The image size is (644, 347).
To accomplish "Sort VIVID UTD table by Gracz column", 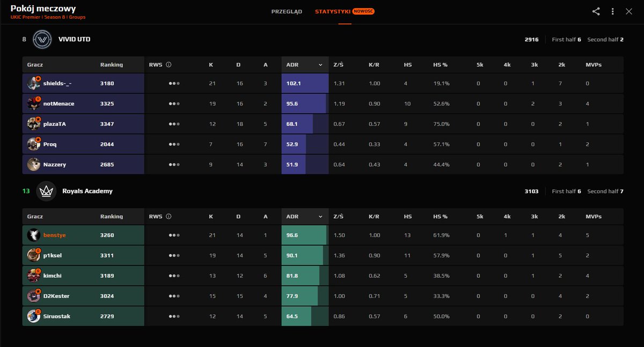I will [x=35, y=65].
